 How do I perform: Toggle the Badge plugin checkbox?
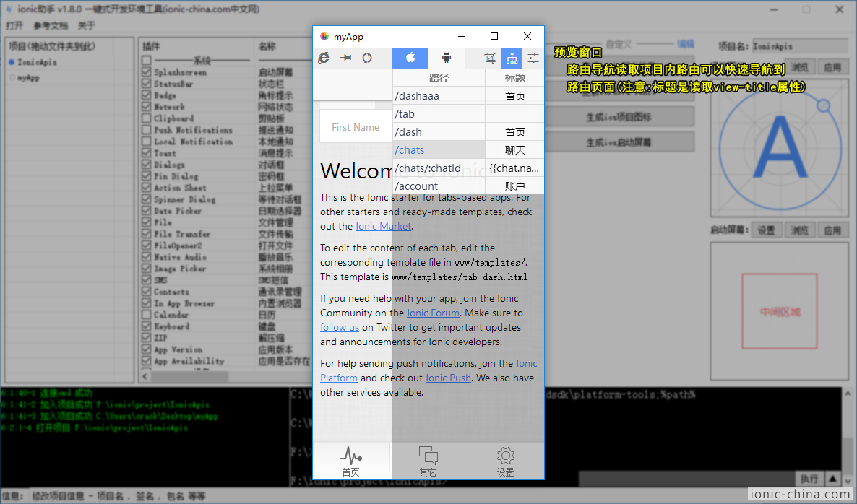point(147,95)
